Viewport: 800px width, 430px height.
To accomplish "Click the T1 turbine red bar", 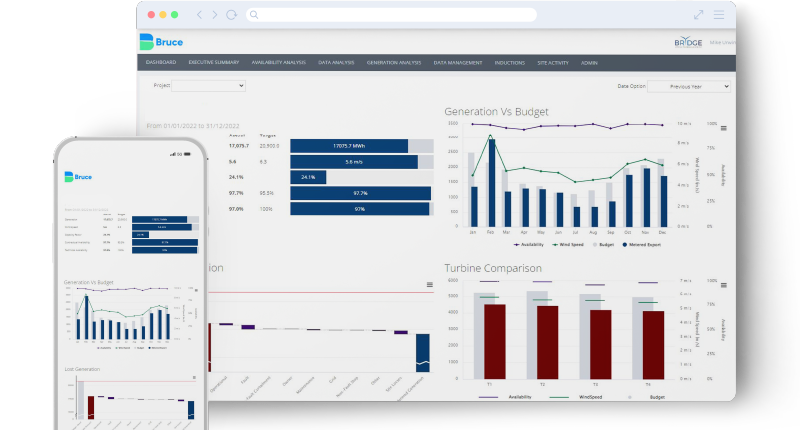I will 494,342.
